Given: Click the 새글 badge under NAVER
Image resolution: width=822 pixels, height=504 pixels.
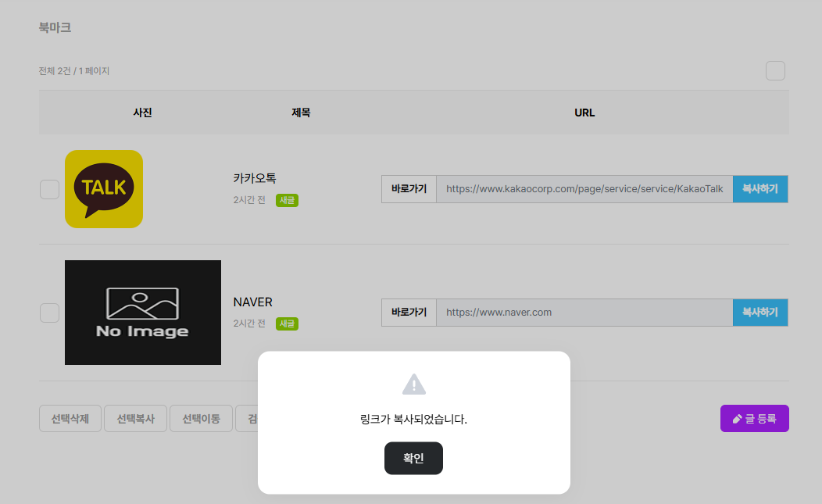Looking at the screenshot, I should (287, 323).
